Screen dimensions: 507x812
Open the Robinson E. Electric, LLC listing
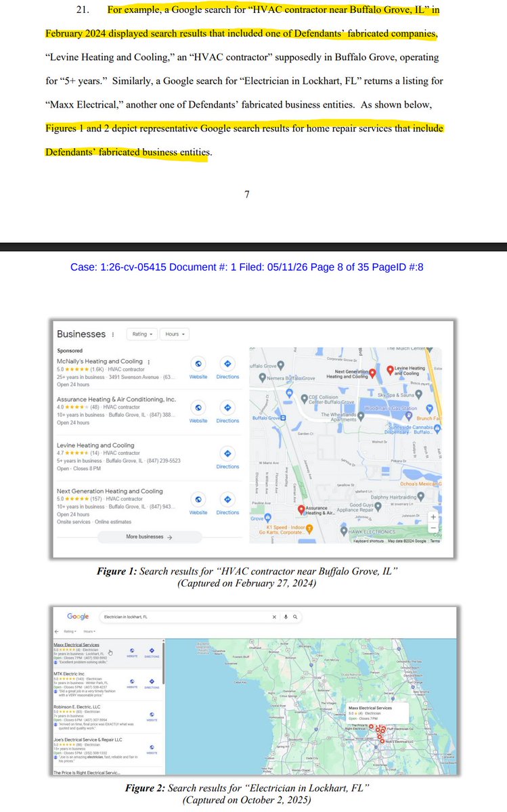point(77,707)
